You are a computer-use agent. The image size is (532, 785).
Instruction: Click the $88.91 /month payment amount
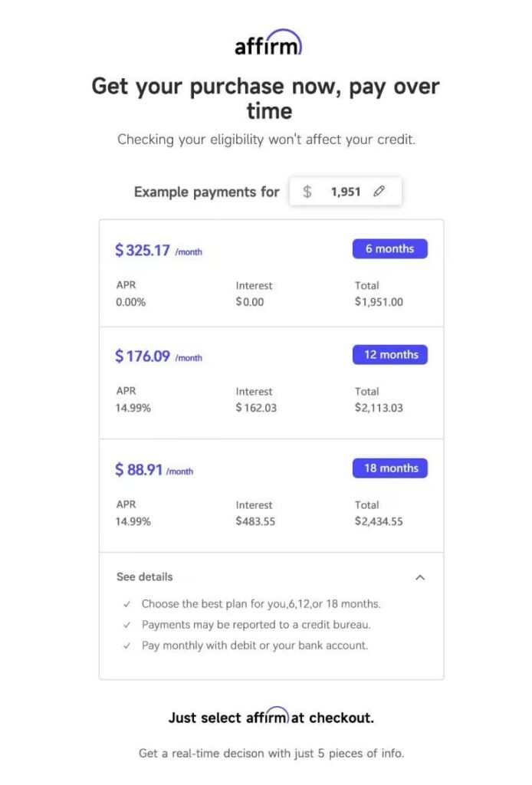coord(153,469)
